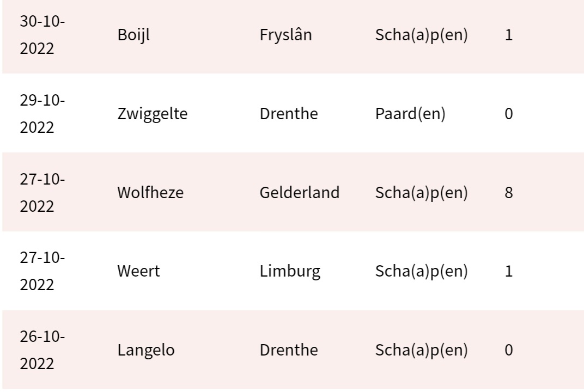Click the 30-10-2022 date cell
The image size is (584, 392).
[x=41, y=36]
